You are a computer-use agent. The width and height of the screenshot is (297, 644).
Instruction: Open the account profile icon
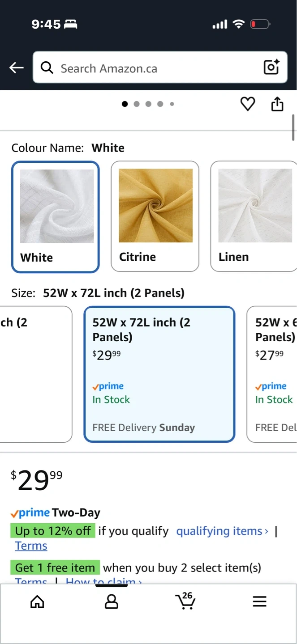click(x=111, y=602)
